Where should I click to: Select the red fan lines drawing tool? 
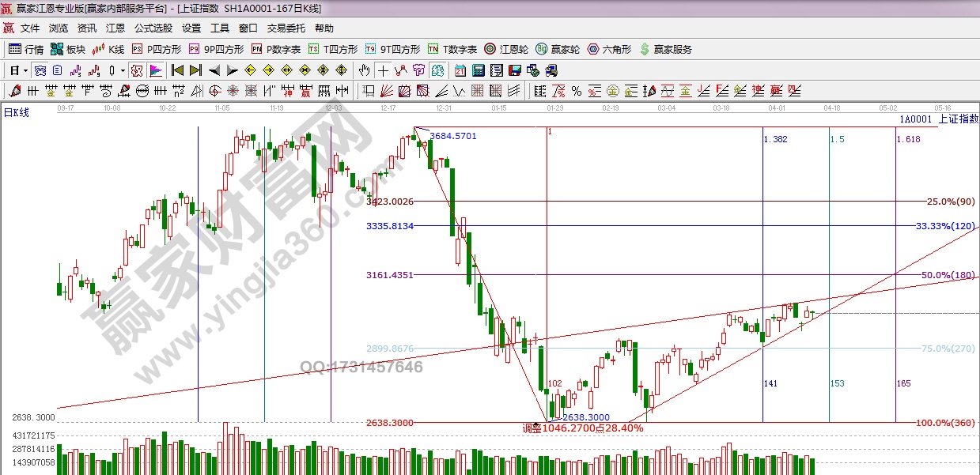point(386,90)
